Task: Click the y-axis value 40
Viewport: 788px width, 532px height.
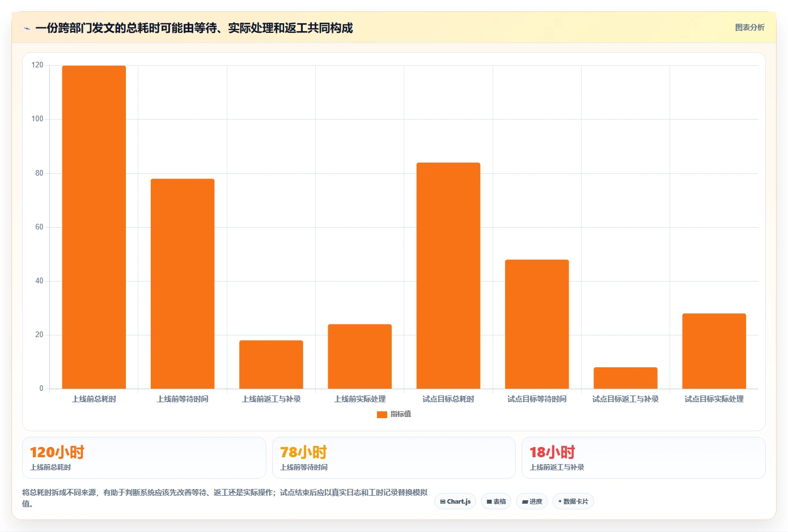Action: tap(39, 281)
